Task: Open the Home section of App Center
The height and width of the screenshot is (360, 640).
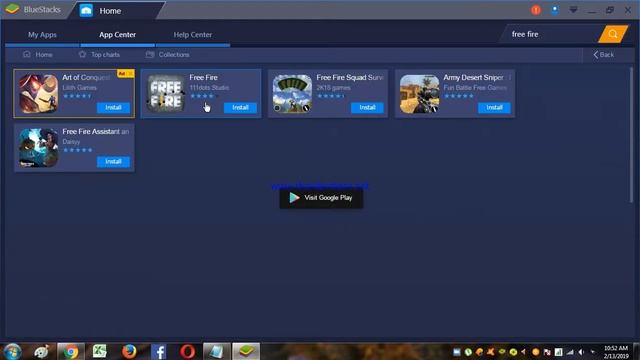Action: click(38, 55)
